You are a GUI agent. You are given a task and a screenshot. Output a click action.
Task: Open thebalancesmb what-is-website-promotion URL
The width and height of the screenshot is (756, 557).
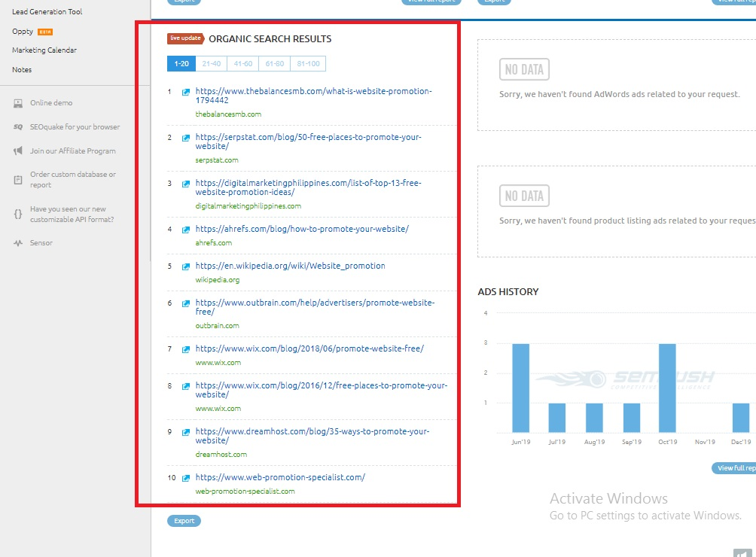pyautogui.click(x=313, y=96)
